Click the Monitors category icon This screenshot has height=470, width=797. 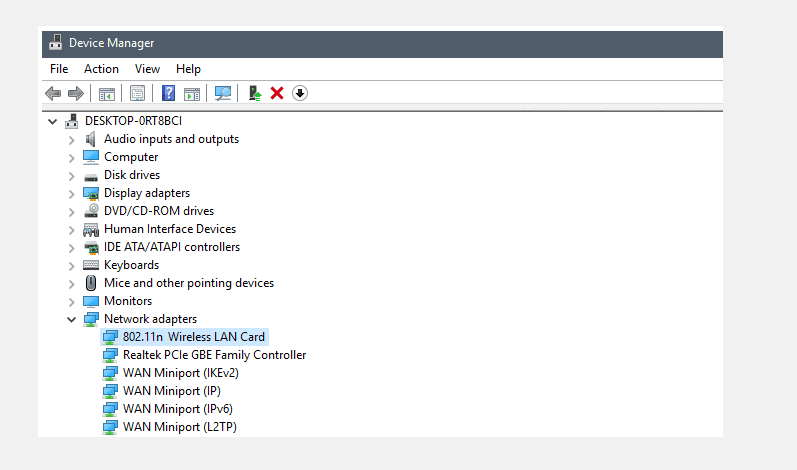pos(91,301)
